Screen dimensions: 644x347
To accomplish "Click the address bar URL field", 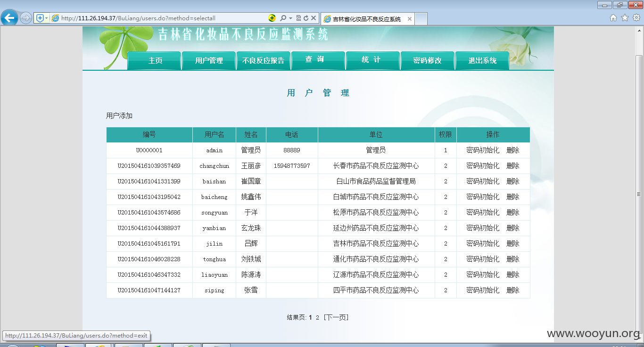I will click(160, 18).
